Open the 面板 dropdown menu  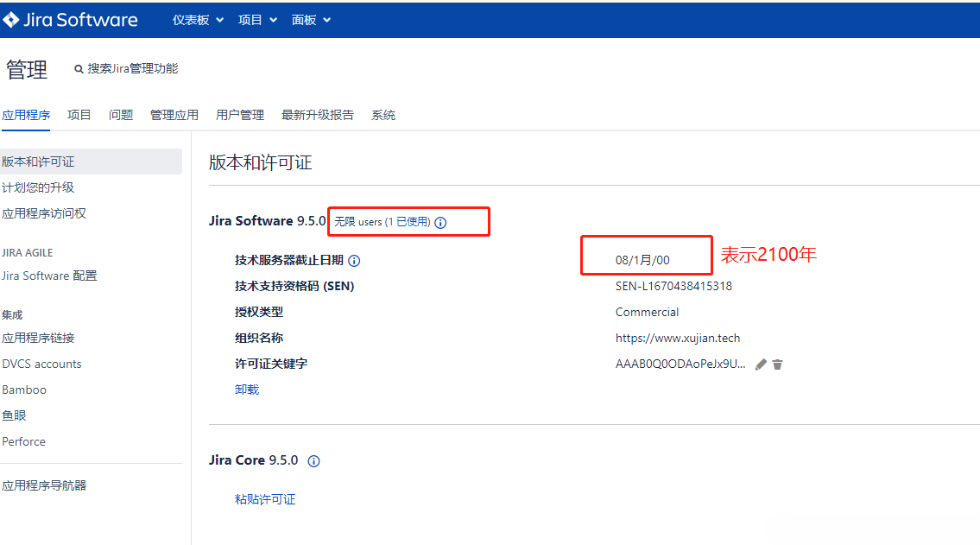(x=311, y=20)
